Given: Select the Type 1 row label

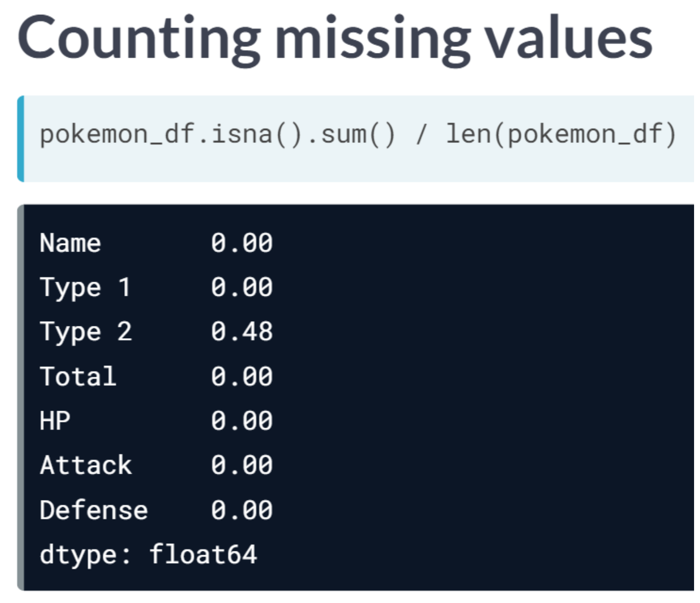Looking at the screenshot, I should [x=85, y=288].
